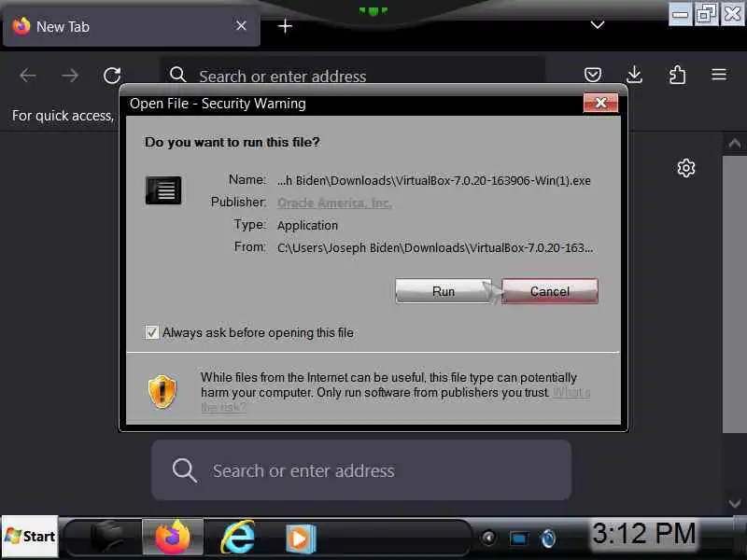Click the blue shield tray icon
This screenshot has height=560, width=747.
coord(548,539)
